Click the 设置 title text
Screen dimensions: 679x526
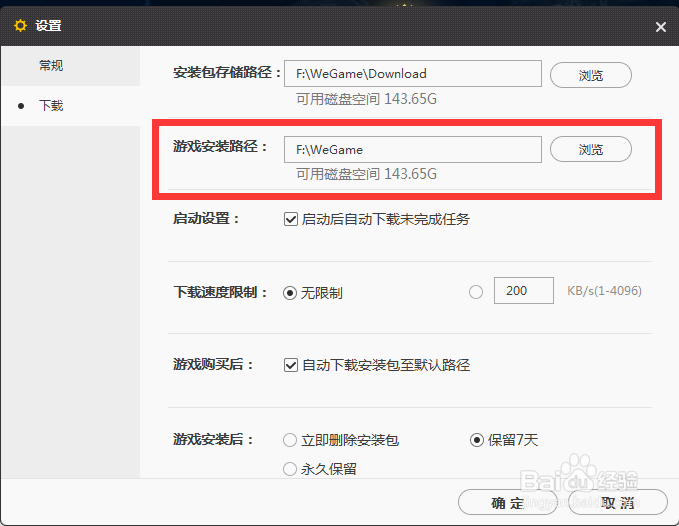(x=48, y=26)
